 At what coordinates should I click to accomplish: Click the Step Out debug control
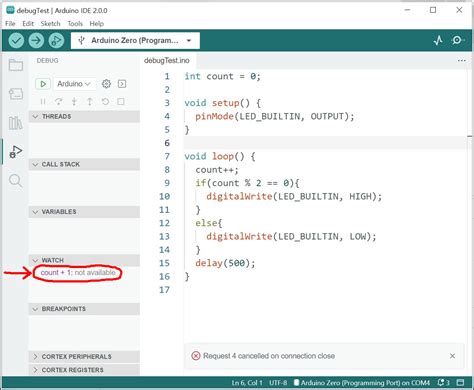point(90,101)
